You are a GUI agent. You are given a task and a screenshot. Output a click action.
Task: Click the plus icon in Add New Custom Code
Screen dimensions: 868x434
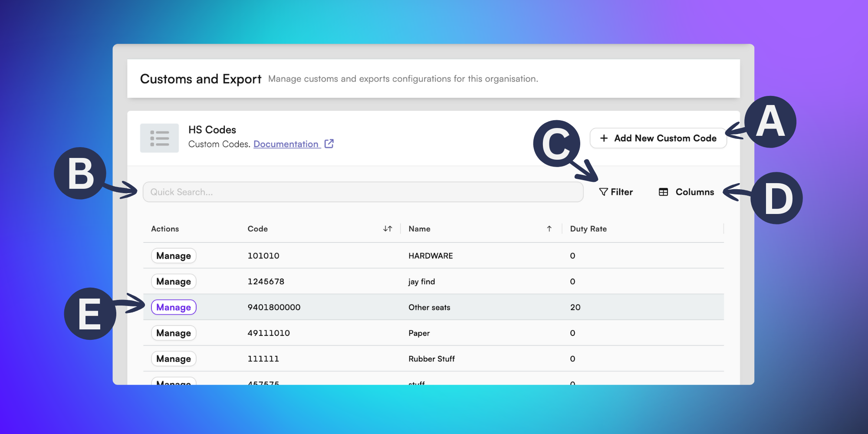(x=604, y=138)
